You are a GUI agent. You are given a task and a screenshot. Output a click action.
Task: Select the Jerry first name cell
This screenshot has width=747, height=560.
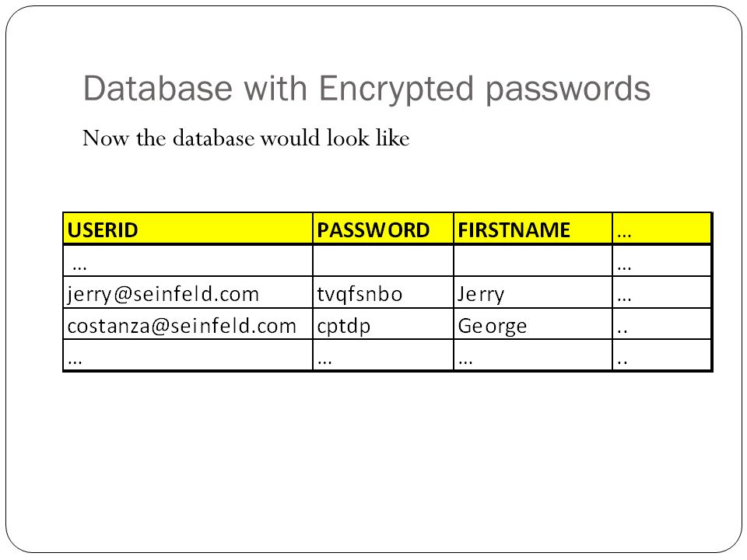click(x=532, y=292)
